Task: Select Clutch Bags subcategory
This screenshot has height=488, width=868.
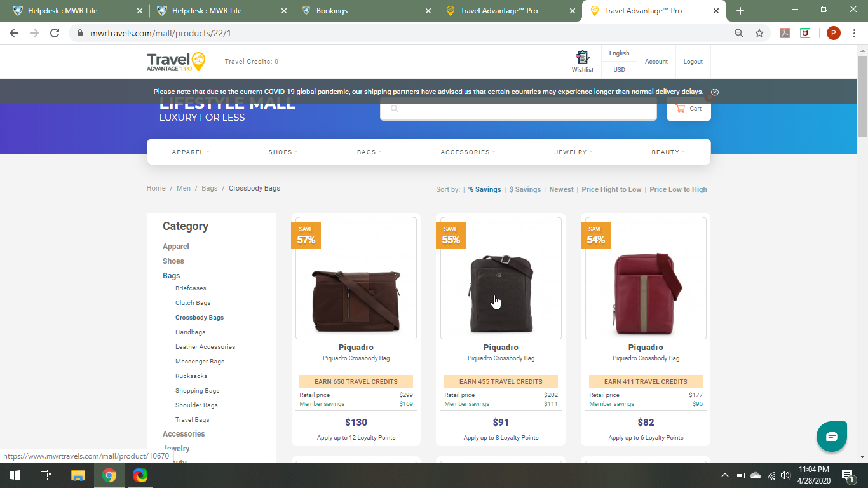Action: coord(193,303)
